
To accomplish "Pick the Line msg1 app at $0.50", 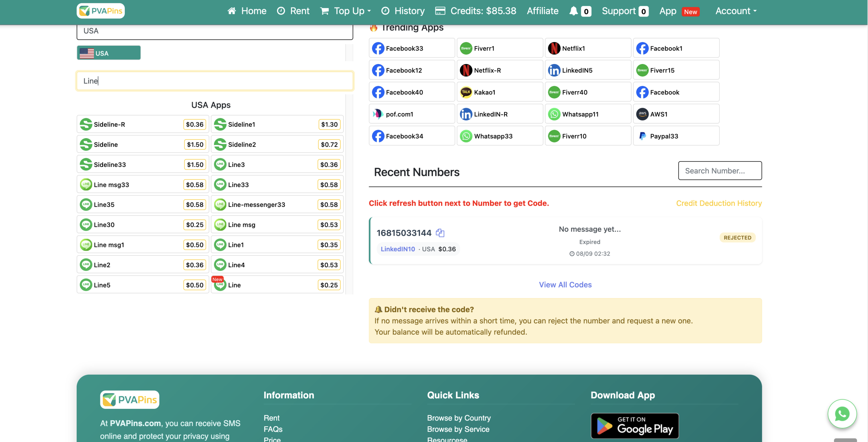I will (143, 245).
